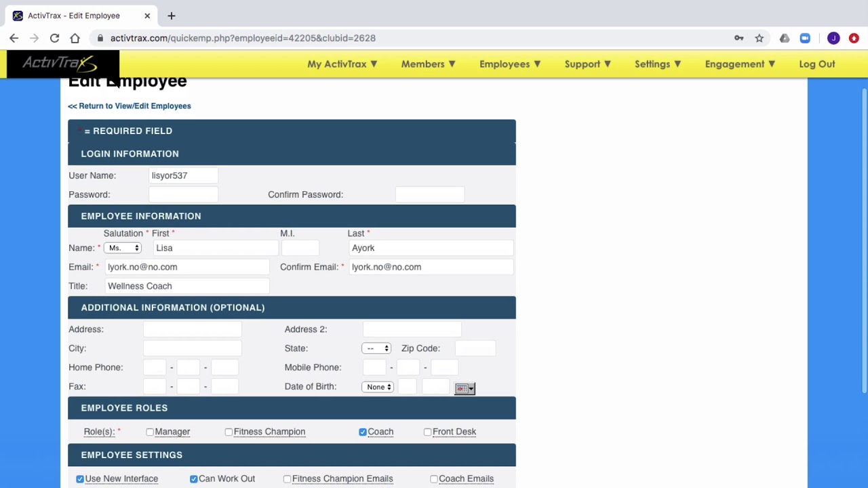Close the ActivTrax Edit Employee tab
Viewport: 868px width, 488px height.
coord(147,16)
